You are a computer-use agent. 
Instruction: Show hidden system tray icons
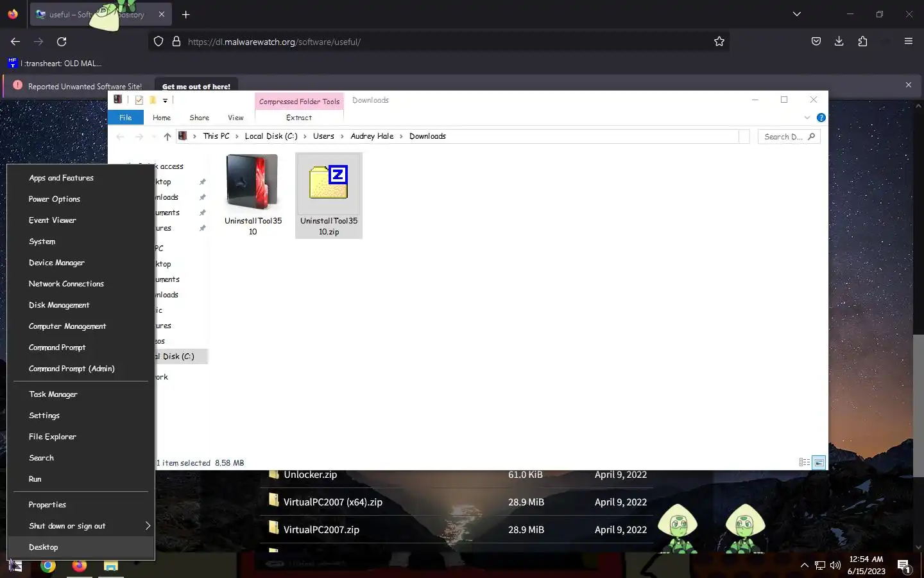coord(804,565)
